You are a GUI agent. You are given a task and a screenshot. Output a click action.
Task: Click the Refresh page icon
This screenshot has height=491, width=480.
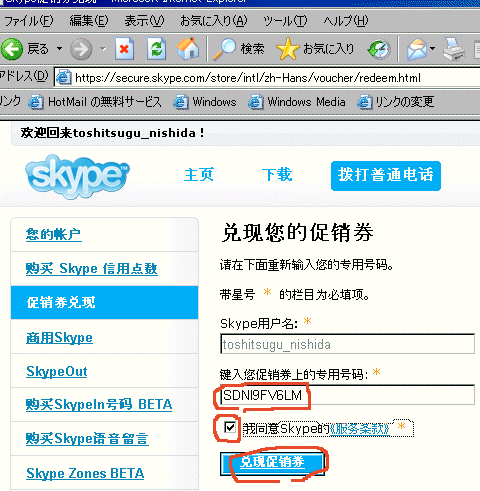point(157,49)
